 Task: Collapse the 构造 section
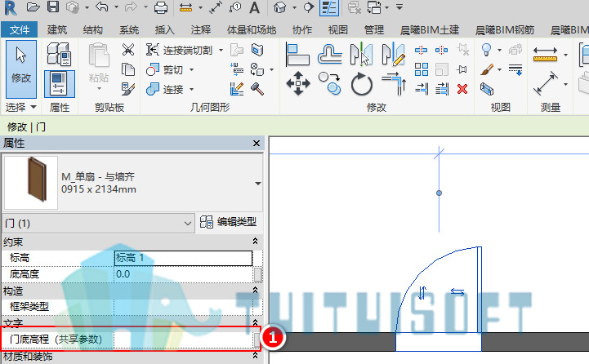(x=256, y=290)
